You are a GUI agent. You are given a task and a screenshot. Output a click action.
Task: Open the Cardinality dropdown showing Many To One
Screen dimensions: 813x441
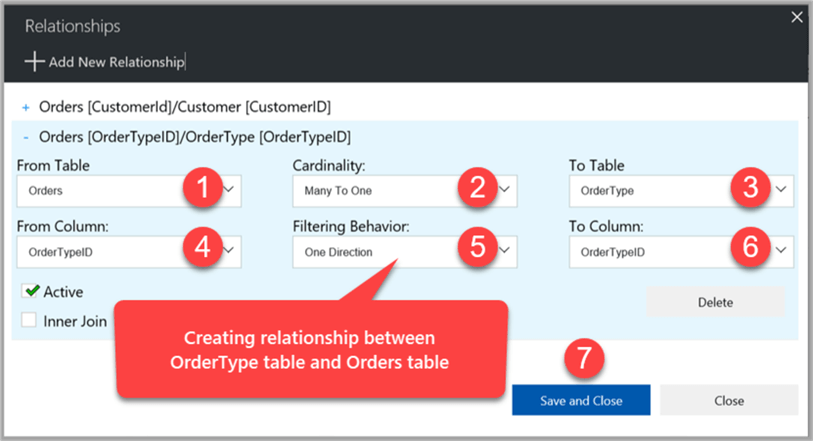click(x=404, y=191)
